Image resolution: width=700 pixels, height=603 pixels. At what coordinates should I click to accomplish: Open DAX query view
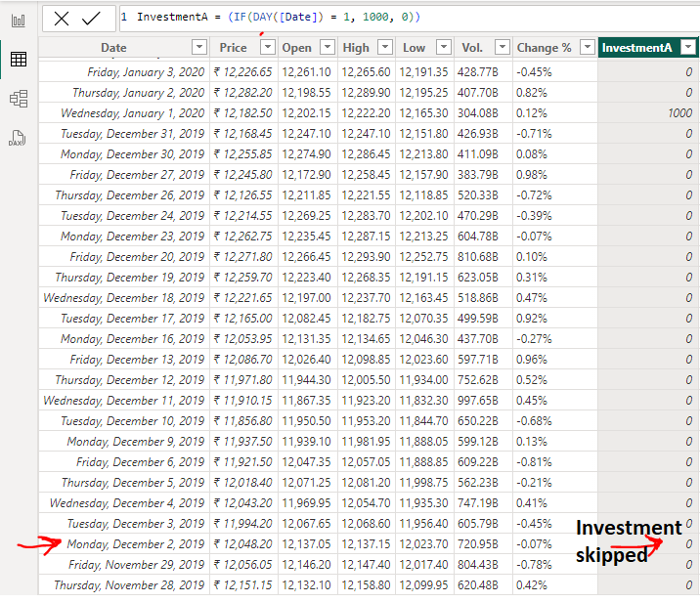pyautogui.click(x=18, y=139)
